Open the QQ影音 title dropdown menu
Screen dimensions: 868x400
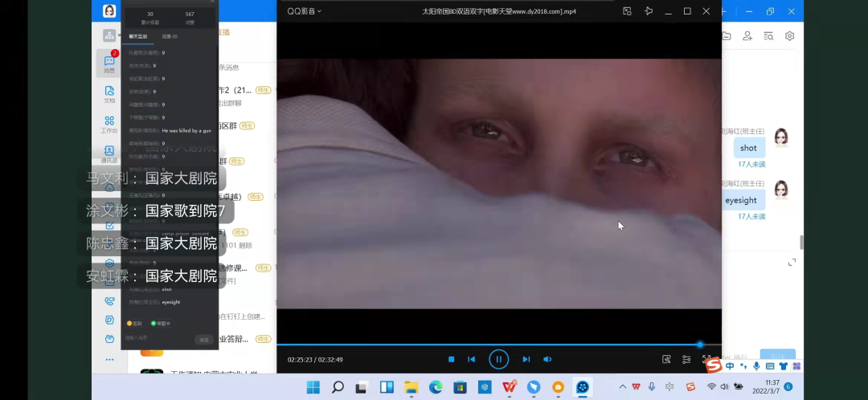click(304, 11)
